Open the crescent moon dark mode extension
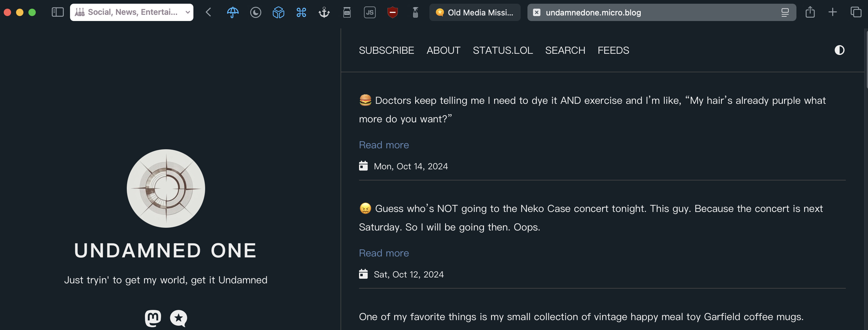Screen dimensions: 868x330 (255, 12)
